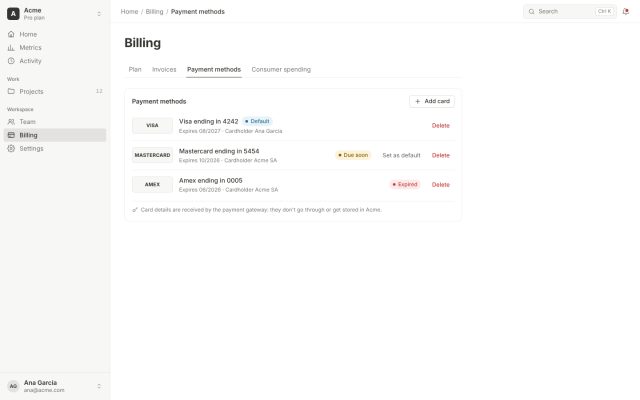The image size is (640, 400).
Task: Click the AMEX card brand badge
Action: click(152, 184)
